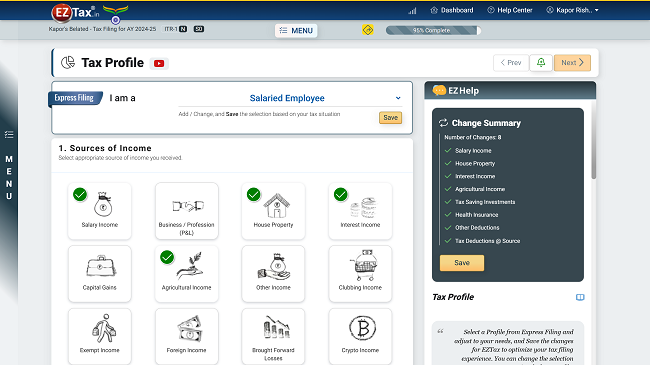Click the Tax Profile pie chart icon
Image resolution: width=650 pixels, height=365 pixels.
pos(68,63)
